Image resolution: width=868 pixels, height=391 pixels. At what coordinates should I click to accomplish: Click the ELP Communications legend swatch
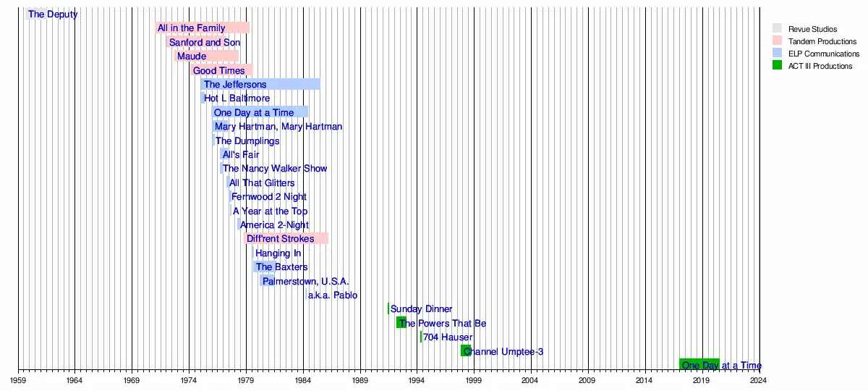(778, 54)
